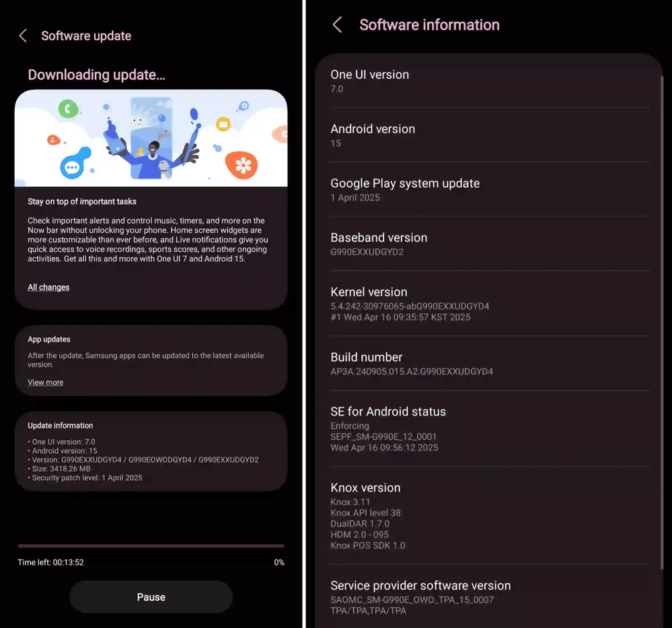This screenshot has height=628, width=672.
Task: Open Google Play system update entry
Action: point(490,190)
